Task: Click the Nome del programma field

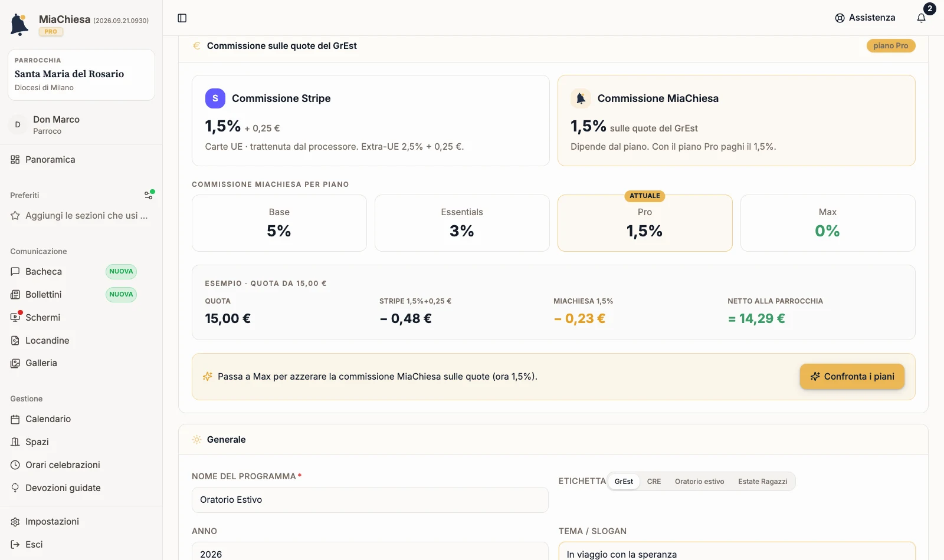Action: [370, 500]
